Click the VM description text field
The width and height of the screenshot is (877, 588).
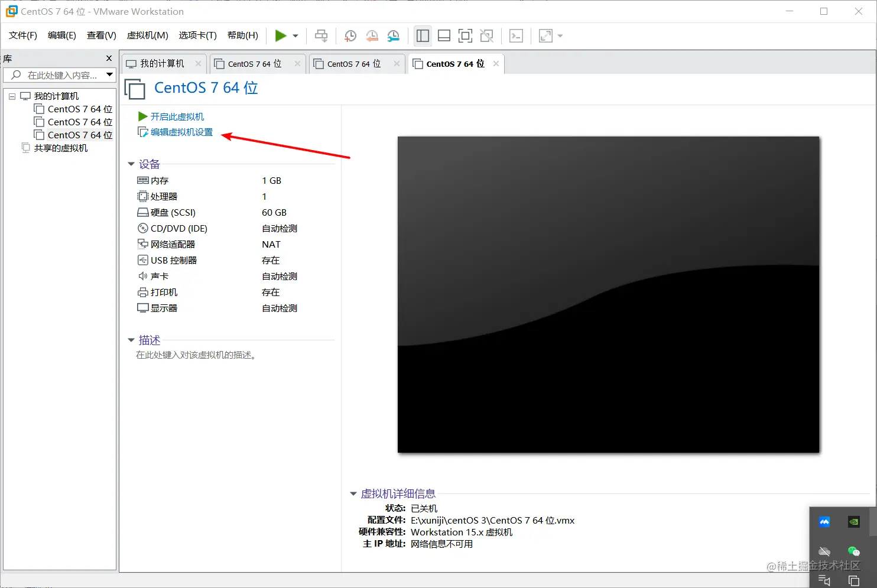pyautogui.click(x=196, y=355)
